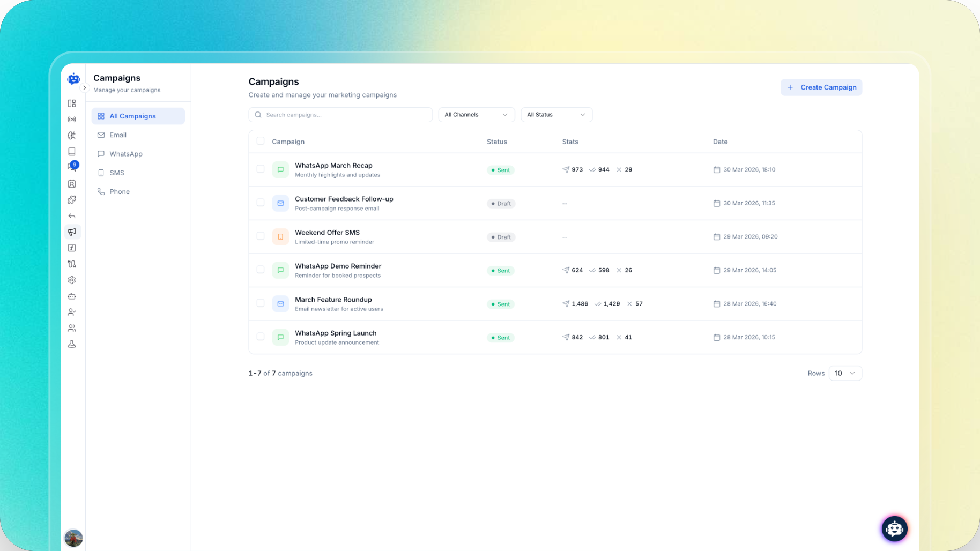Launch the chatbot assistant floating button
The height and width of the screenshot is (551, 980).
(894, 529)
